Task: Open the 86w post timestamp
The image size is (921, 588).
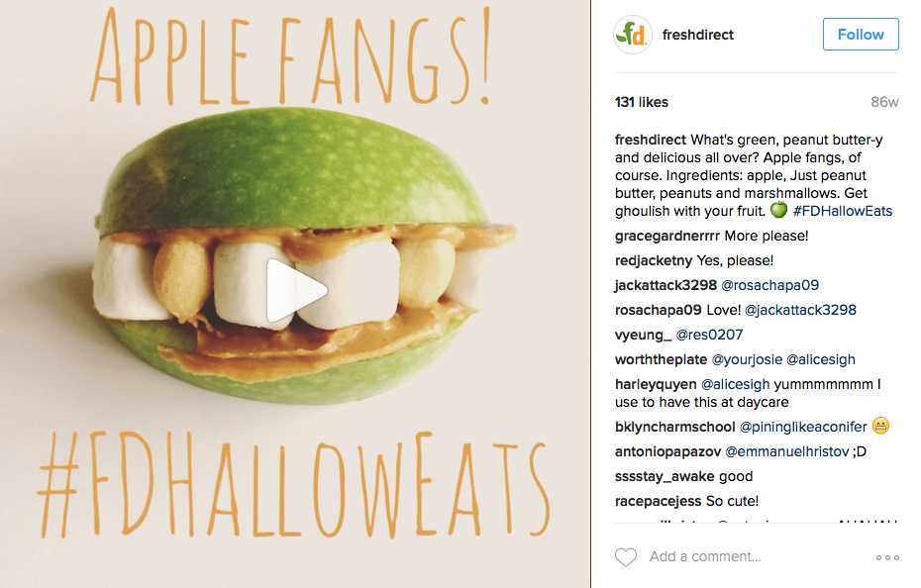Action: click(x=883, y=102)
